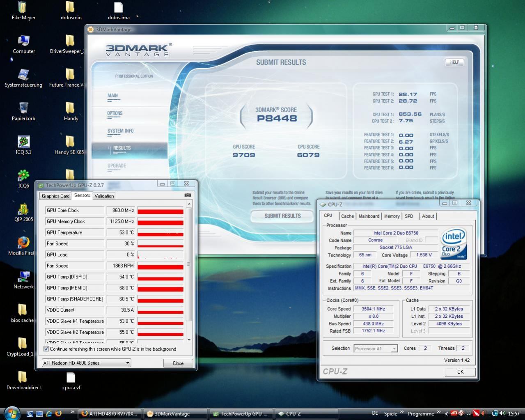
Task: Open the Mainboard tab in CPU-Z
Action: click(369, 216)
